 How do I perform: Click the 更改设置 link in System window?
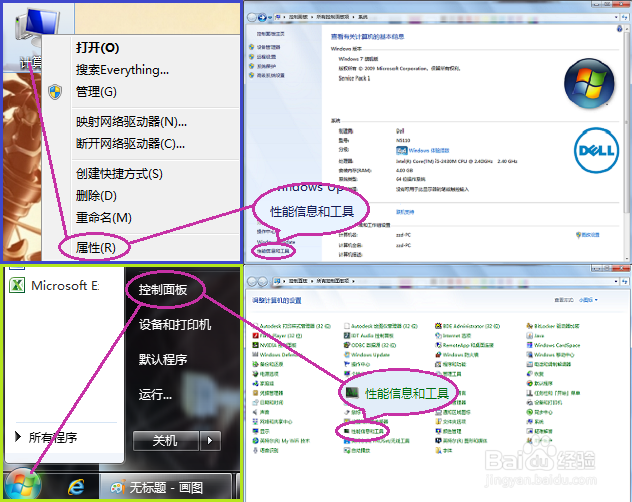click(x=588, y=235)
